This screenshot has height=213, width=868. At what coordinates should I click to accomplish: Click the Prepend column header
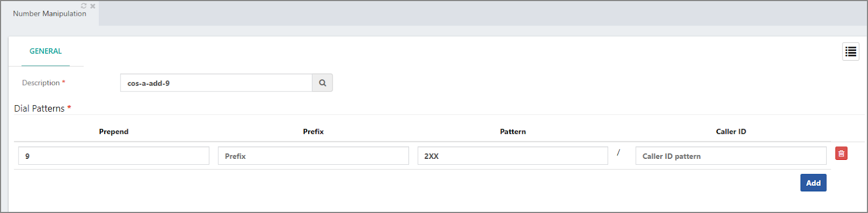(x=114, y=132)
